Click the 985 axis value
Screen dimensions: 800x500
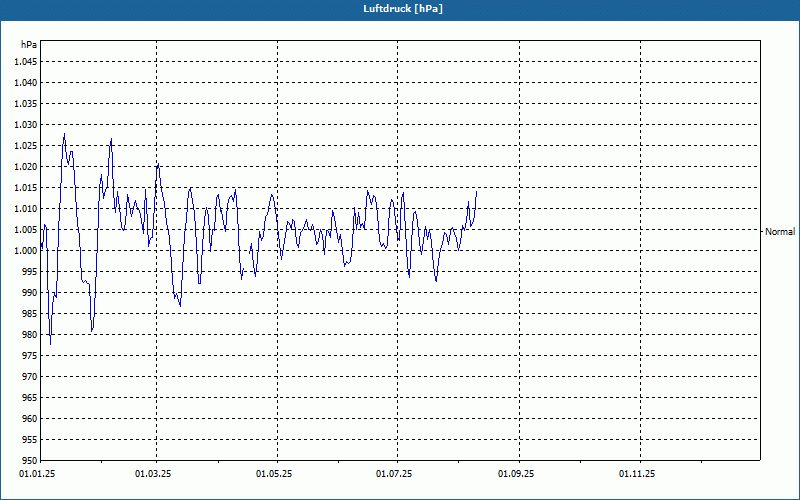(30, 313)
